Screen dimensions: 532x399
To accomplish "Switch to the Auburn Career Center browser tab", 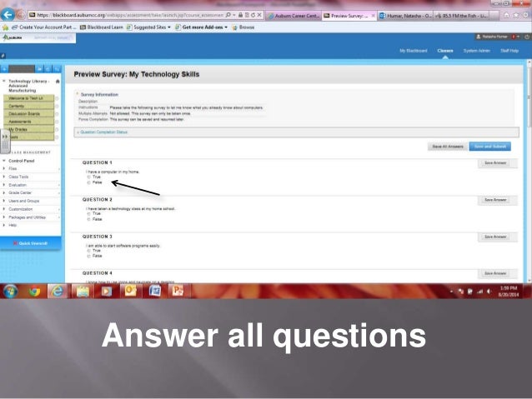I will click(294, 16).
